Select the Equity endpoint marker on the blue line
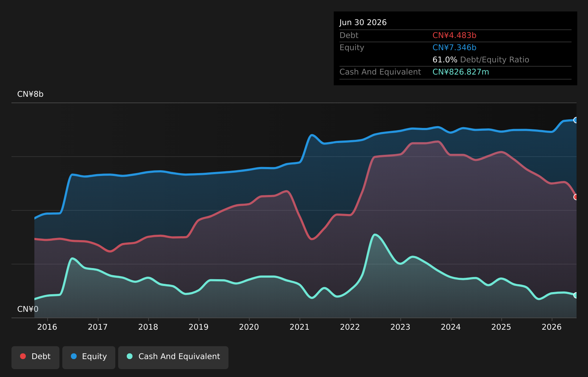Viewport: 588px width, 377px height. [576, 120]
